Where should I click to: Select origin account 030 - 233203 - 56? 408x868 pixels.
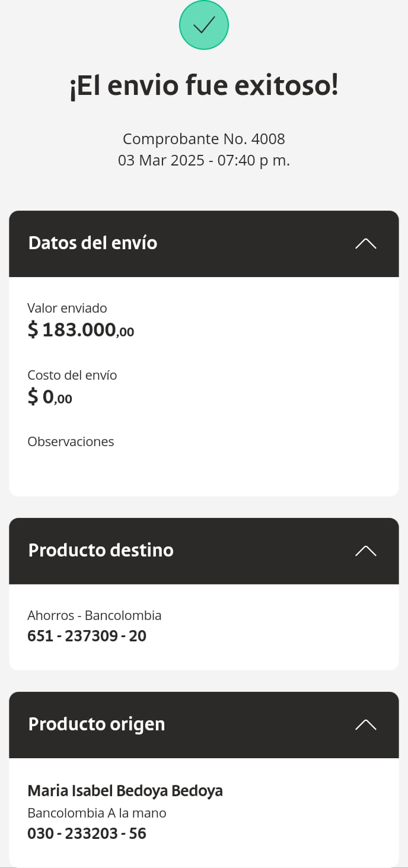pos(87,834)
